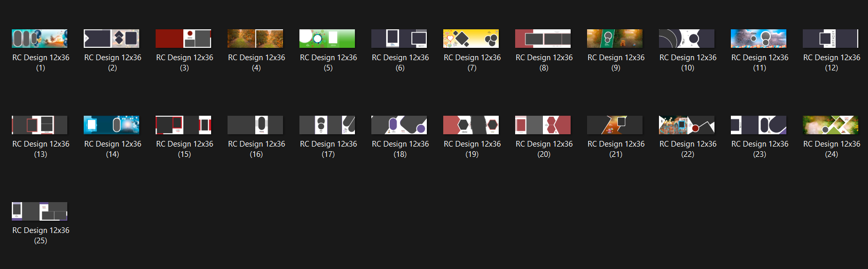This screenshot has height=269, width=868.
Task: Choose the RC Design 12x36 (24) thumbnail
Action: point(831,125)
